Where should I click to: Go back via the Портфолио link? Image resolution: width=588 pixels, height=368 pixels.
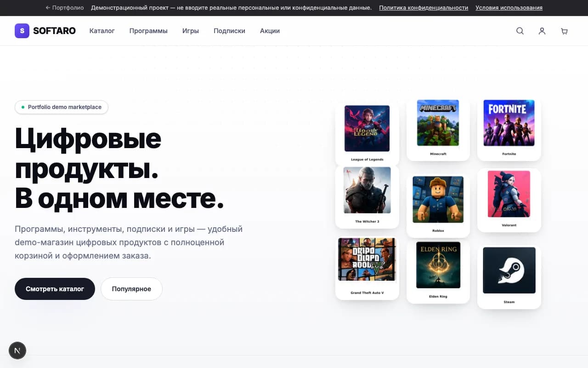65,8
